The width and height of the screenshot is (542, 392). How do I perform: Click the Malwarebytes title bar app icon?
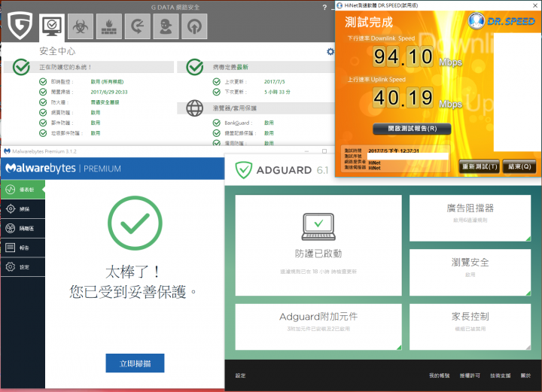[7, 151]
